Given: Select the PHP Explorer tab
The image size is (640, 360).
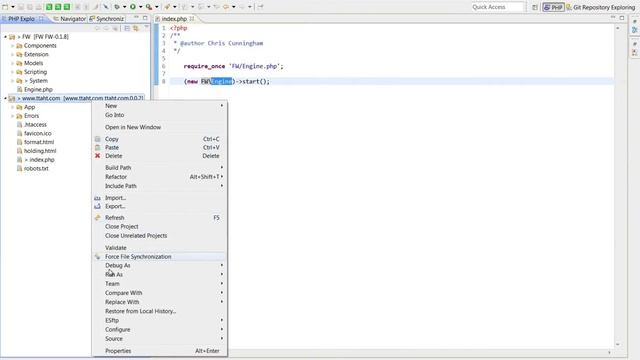Looking at the screenshot, I should (x=22, y=19).
